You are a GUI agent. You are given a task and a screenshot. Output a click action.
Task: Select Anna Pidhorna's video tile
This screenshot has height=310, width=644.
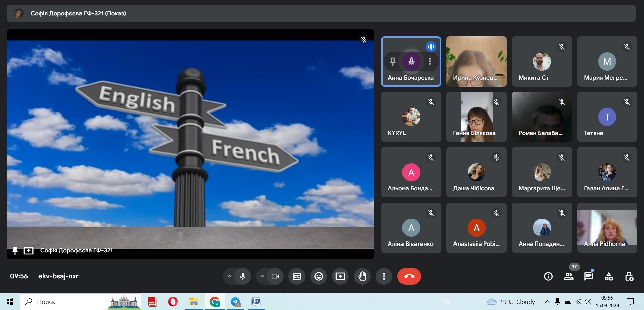coord(607,228)
